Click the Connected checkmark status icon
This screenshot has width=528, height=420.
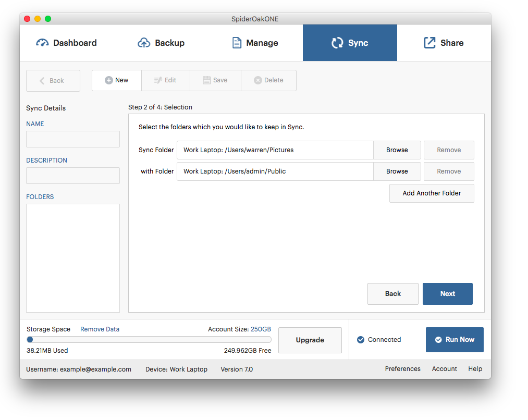coord(361,340)
